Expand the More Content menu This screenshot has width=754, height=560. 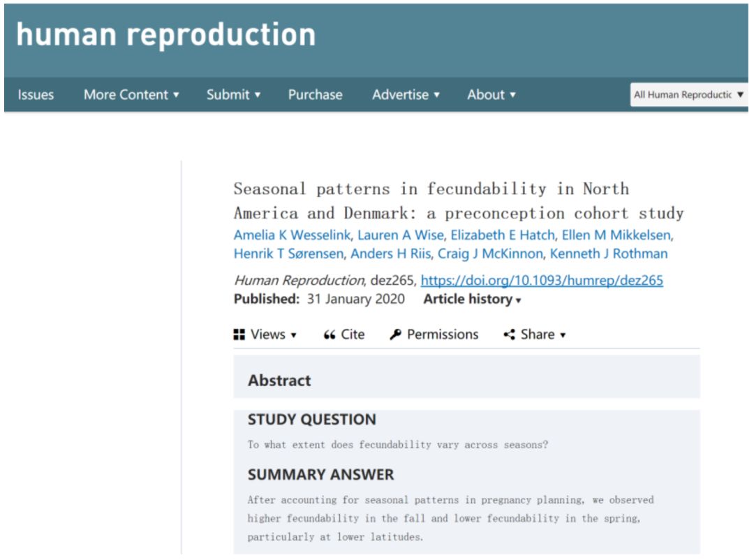click(x=131, y=95)
